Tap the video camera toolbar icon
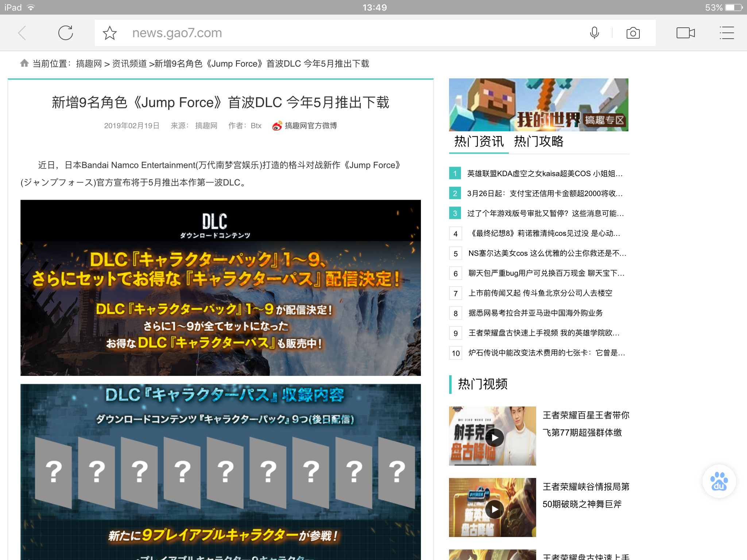The image size is (747, 560). (685, 33)
